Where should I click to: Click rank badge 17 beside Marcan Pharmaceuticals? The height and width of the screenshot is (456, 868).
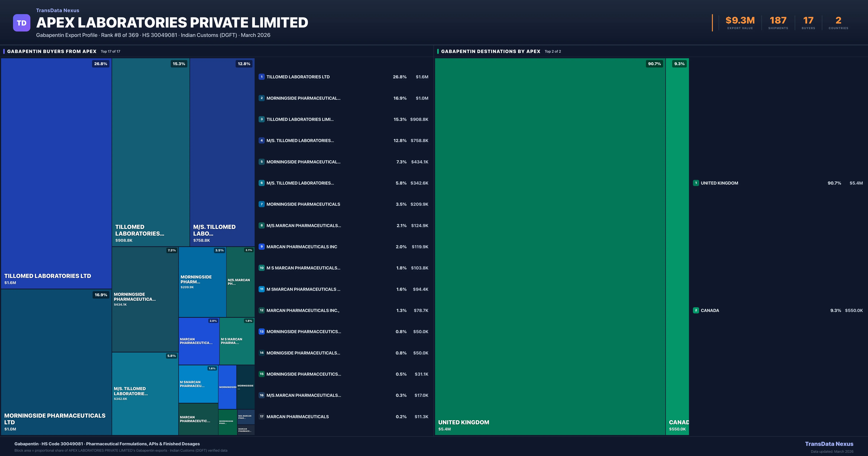pyautogui.click(x=261, y=417)
